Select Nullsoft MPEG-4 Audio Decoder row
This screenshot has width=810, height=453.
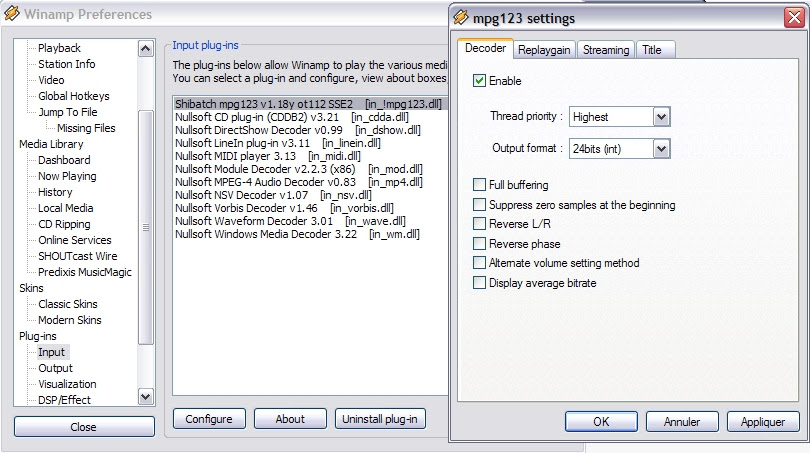coord(299,182)
